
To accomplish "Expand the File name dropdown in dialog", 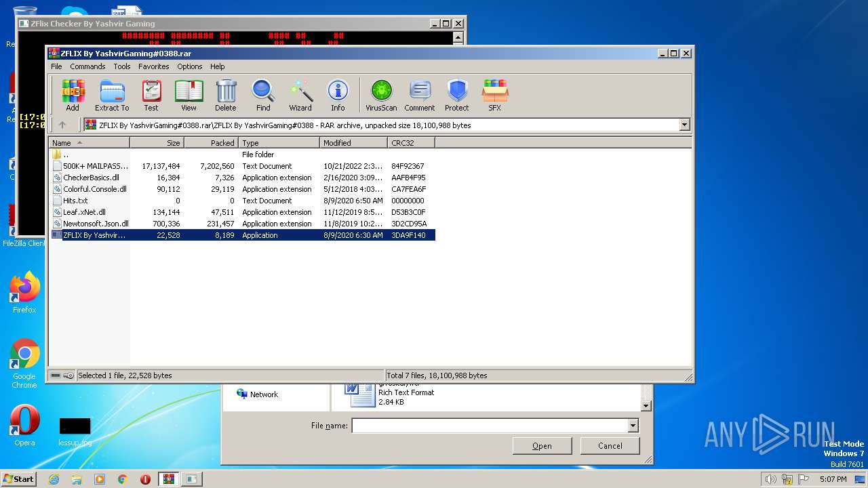I will point(633,426).
